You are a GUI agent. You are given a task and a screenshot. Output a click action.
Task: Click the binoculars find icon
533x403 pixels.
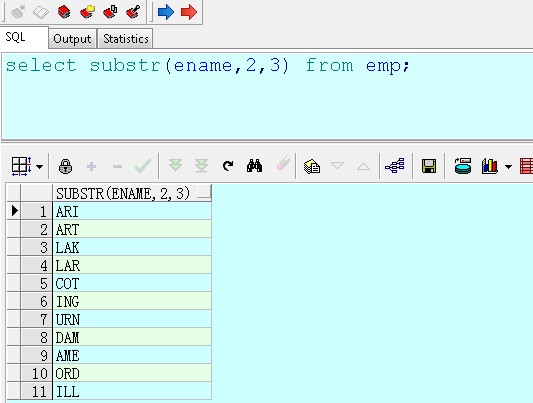click(x=254, y=166)
